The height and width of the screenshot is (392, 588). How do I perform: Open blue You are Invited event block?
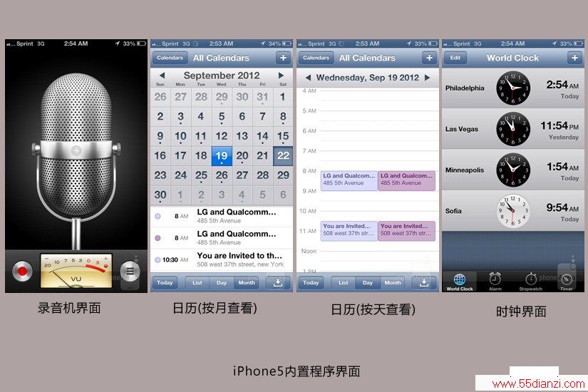(349, 231)
